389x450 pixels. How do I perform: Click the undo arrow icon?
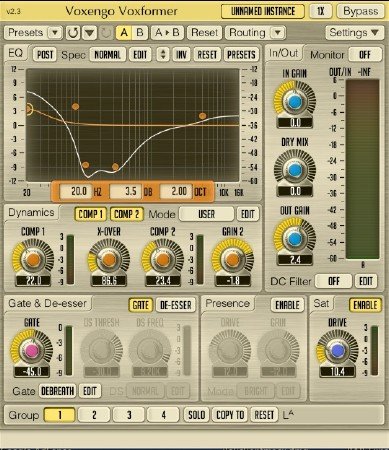(73, 33)
